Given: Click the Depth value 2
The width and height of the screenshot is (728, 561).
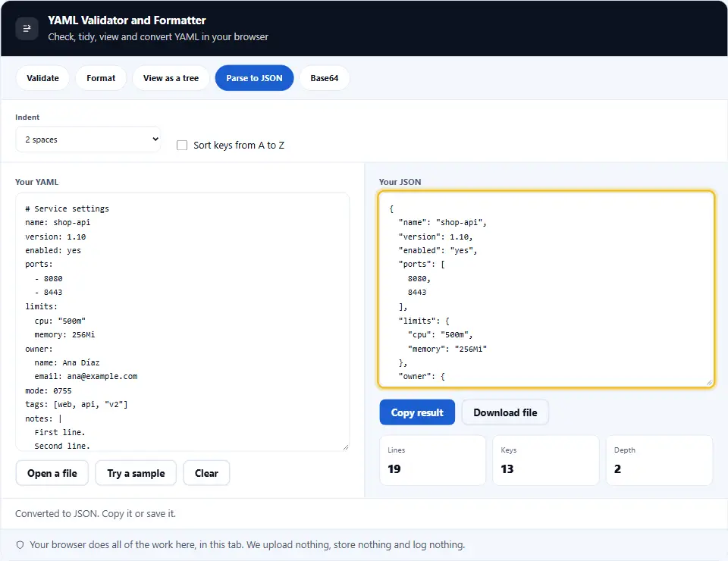Looking at the screenshot, I should pyautogui.click(x=617, y=469).
